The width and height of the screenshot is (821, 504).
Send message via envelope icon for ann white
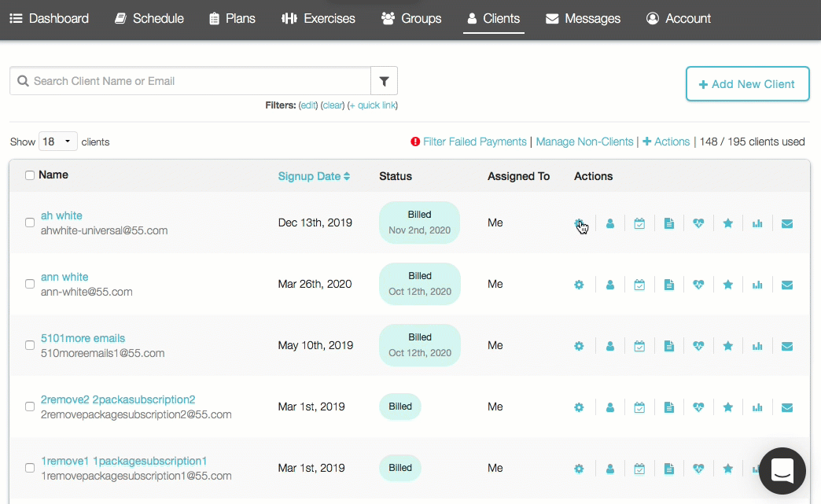point(787,285)
